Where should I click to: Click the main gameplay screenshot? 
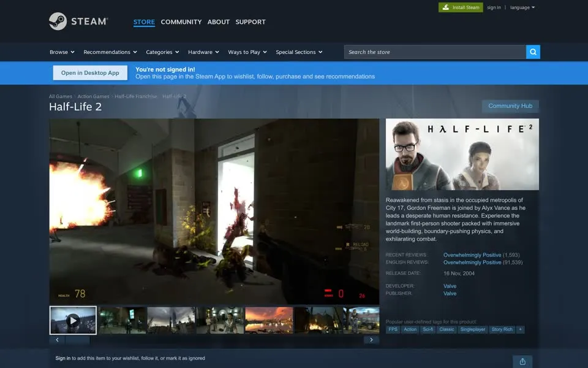click(214, 212)
